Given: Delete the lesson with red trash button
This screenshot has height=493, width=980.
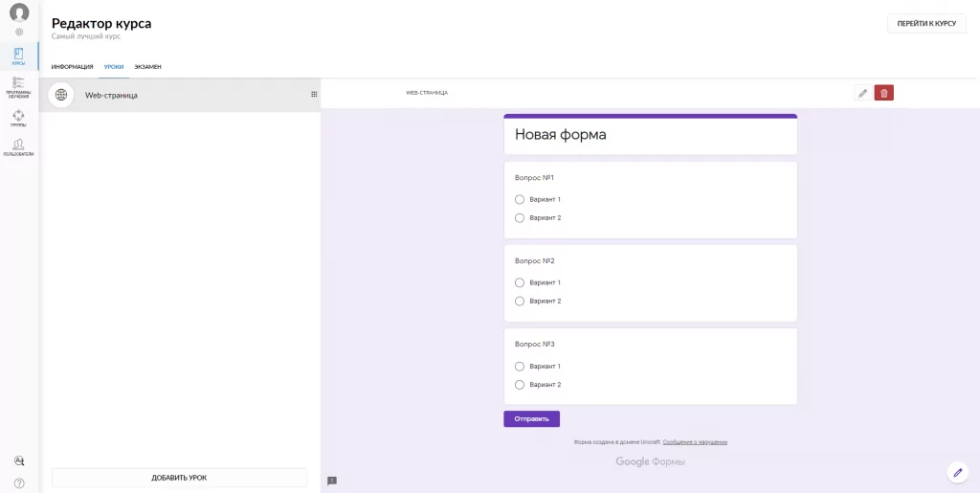Looking at the screenshot, I should tap(883, 93).
